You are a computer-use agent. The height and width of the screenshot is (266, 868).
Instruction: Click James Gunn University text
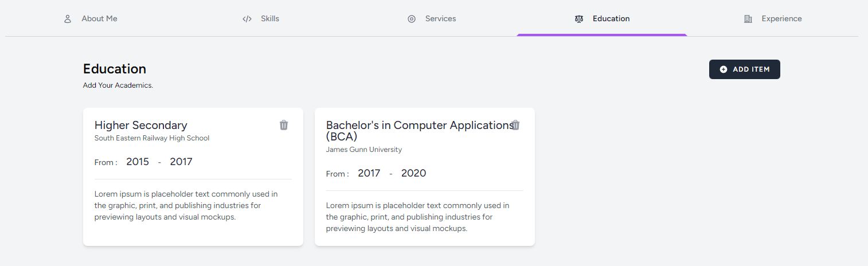364,150
